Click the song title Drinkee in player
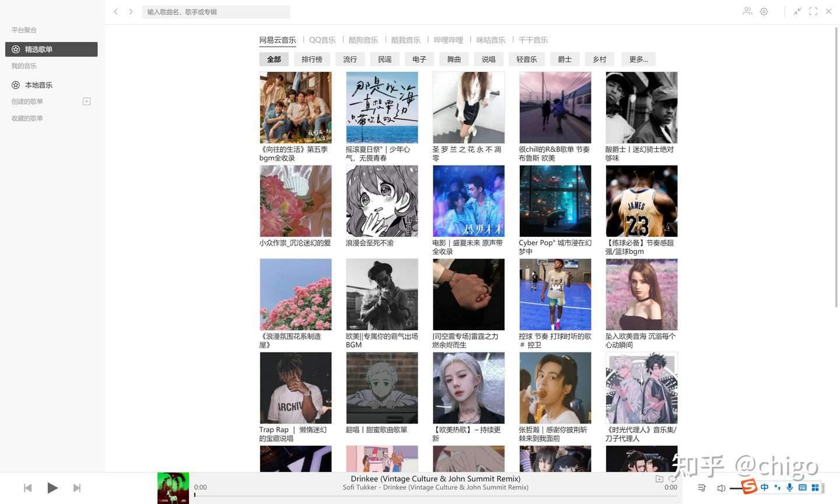The width and height of the screenshot is (840, 504). click(x=435, y=479)
